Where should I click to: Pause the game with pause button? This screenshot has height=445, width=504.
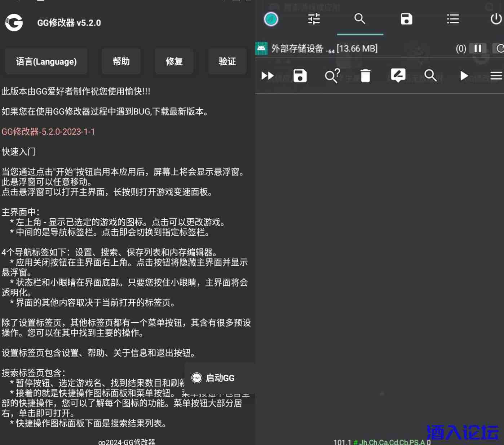click(478, 48)
